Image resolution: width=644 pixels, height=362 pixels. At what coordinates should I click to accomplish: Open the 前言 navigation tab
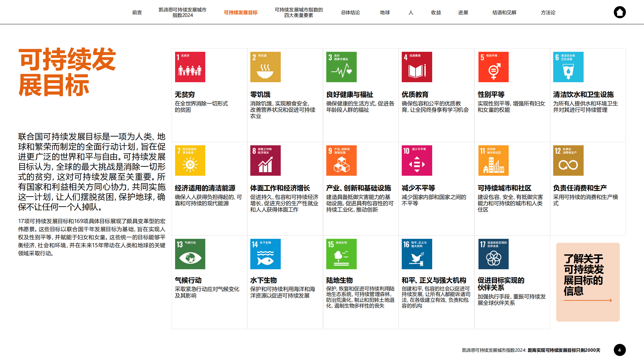tap(137, 12)
